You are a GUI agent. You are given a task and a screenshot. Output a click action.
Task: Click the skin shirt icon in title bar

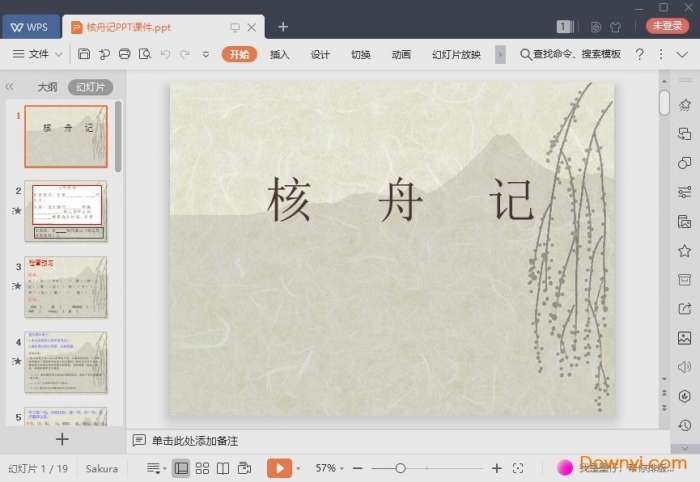616,27
